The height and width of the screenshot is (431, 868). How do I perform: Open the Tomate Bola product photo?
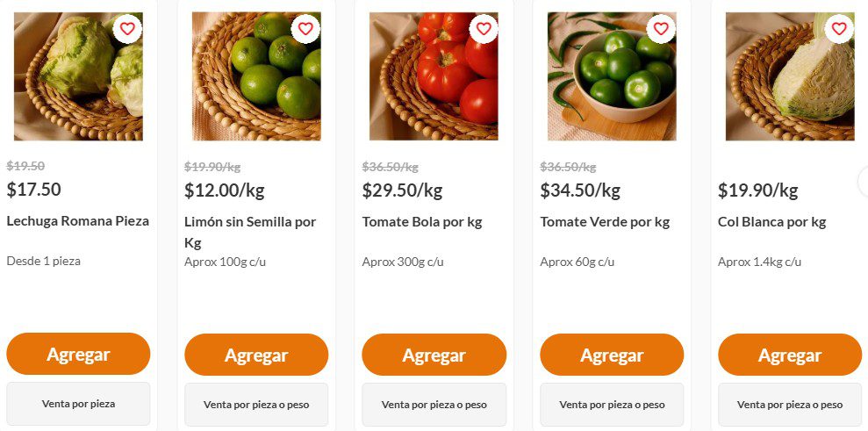(434, 76)
